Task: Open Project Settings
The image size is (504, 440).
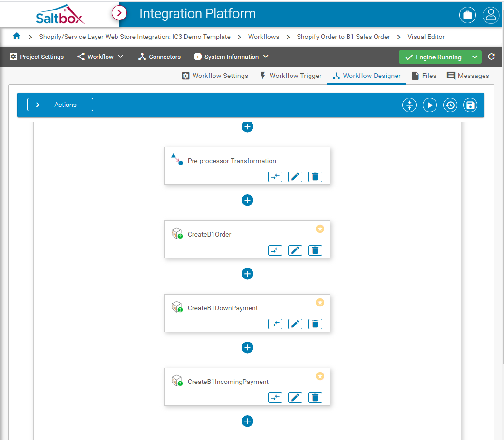Action: 37,57
